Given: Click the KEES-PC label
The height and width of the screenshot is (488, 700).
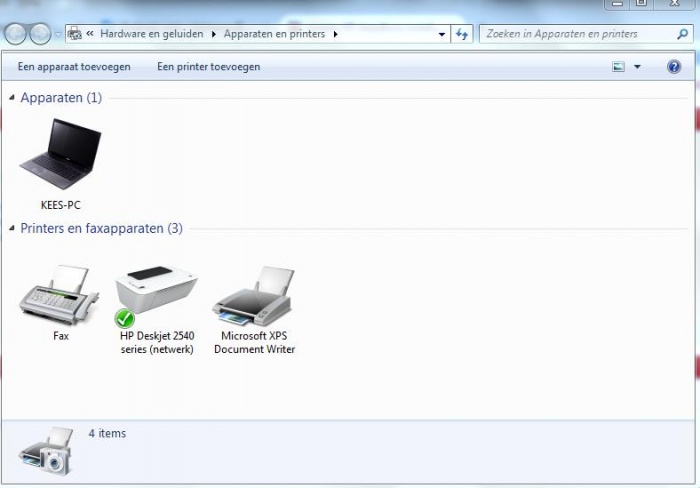Looking at the screenshot, I should 60,205.
